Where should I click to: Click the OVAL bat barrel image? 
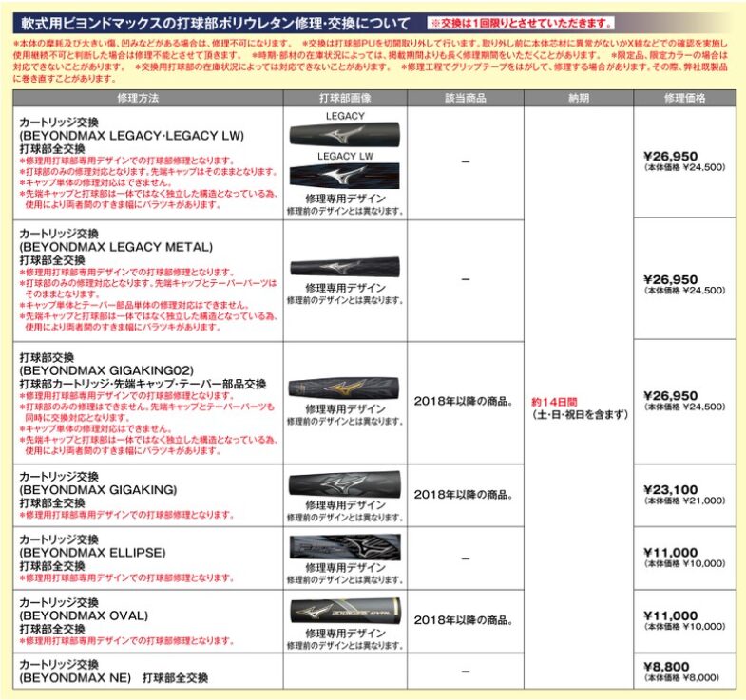(345, 611)
